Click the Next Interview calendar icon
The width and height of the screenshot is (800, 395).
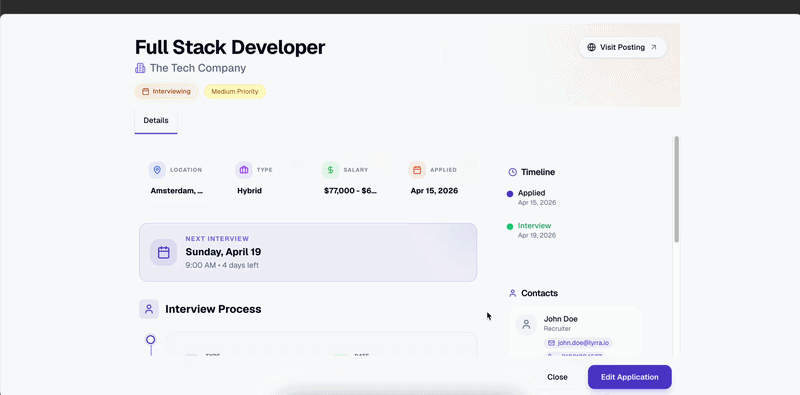[x=163, y=253]
